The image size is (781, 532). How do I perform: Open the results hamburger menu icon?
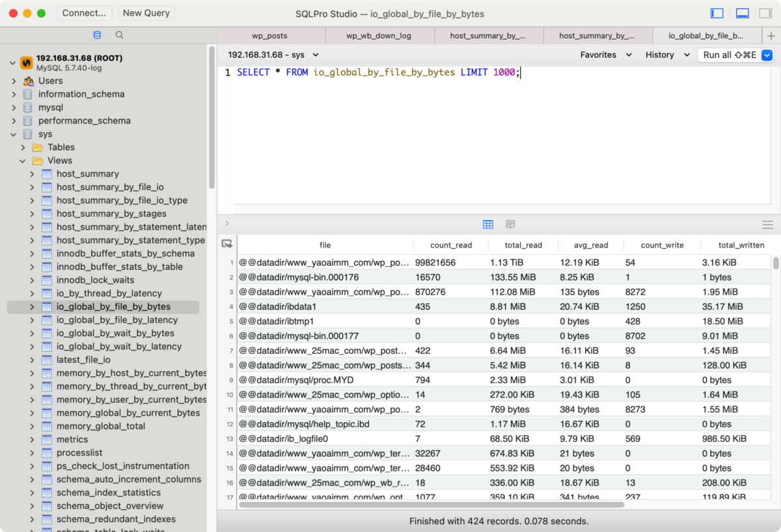pos(767,224)
